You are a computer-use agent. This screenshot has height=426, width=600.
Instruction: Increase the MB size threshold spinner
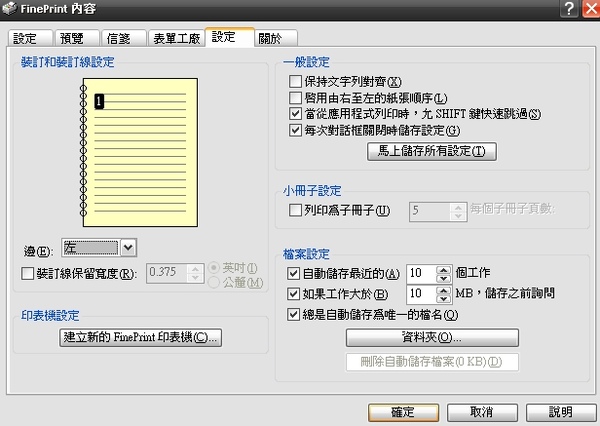(x=443, y=290)
